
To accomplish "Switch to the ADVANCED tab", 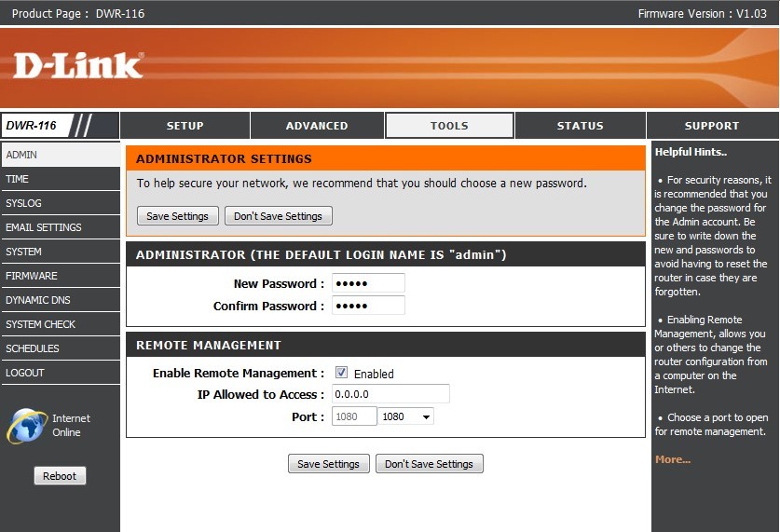I will 317,125.
